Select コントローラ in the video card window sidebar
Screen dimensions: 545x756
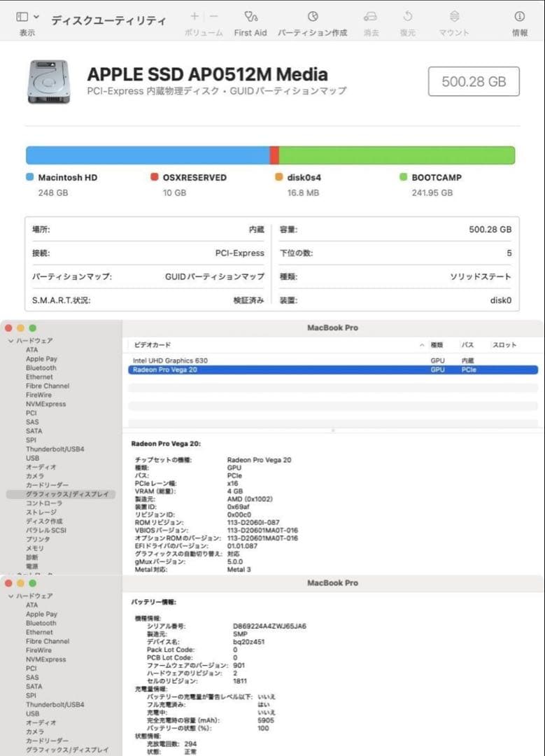(44, 503)
